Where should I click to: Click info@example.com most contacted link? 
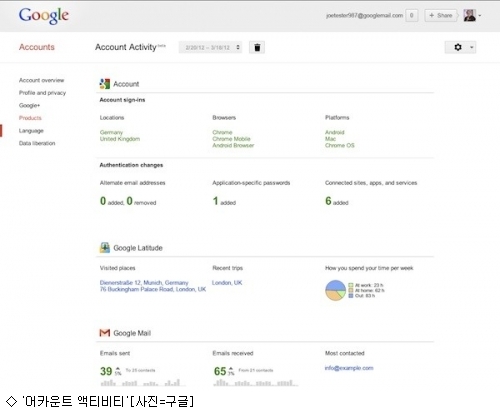pos(349,368)
